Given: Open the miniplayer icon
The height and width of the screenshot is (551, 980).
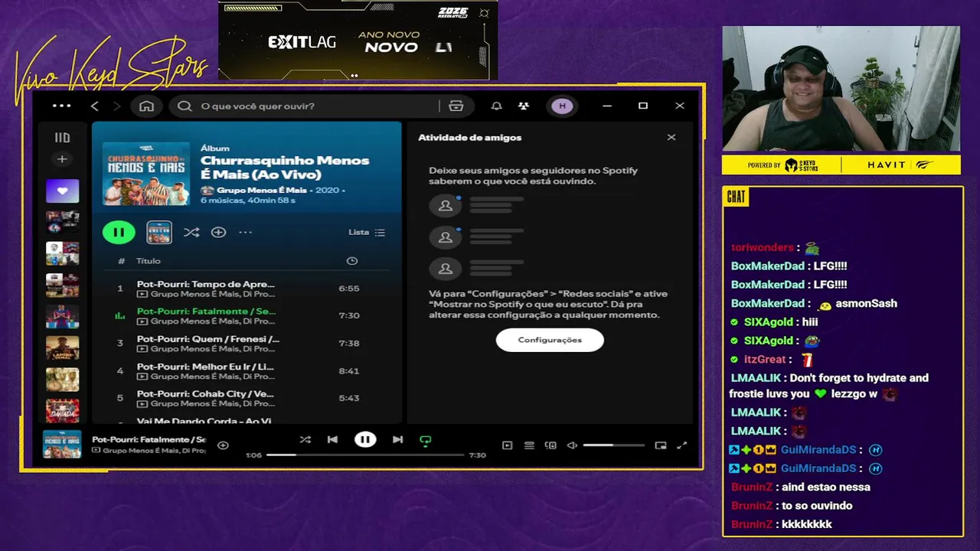Looking at the screenshot, I should [661, 445].
